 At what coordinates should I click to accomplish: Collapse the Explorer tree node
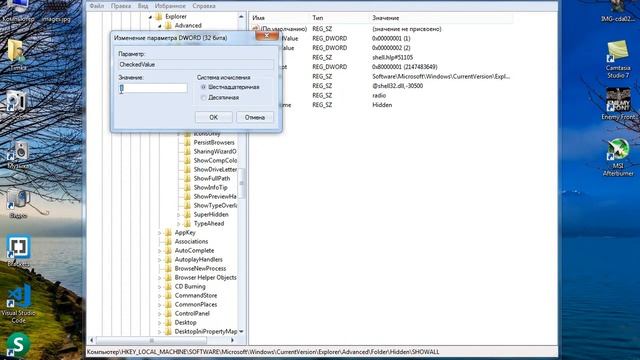[150, 17]
